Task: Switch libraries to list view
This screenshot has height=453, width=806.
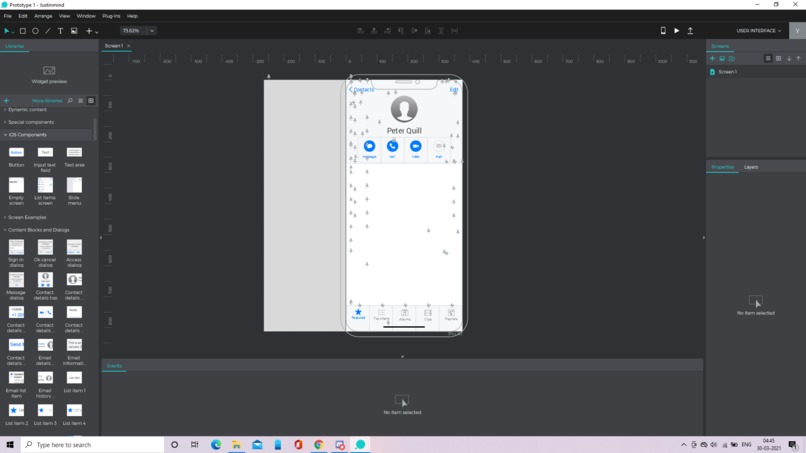Action: (81, 101)
